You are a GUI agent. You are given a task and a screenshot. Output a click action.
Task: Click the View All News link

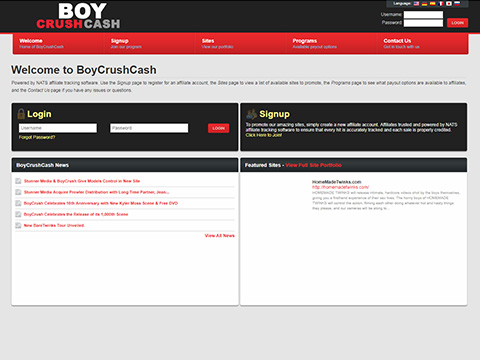click(220, 236)
